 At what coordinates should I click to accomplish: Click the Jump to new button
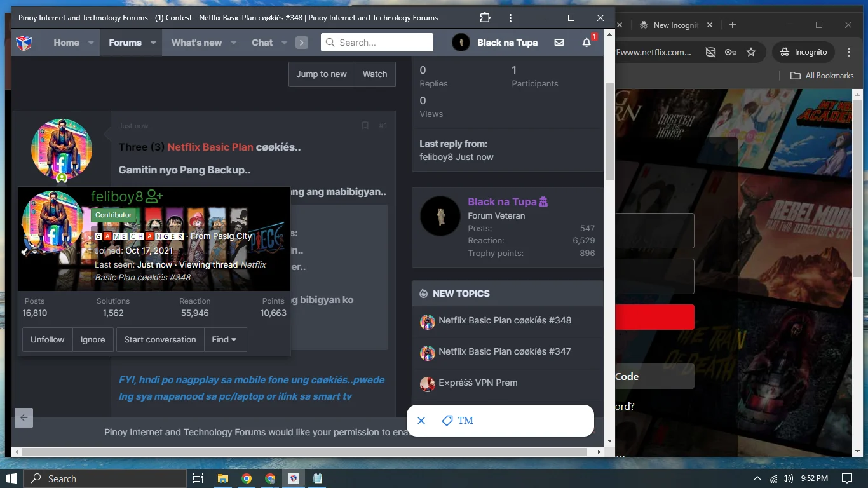tap(322, 74)
